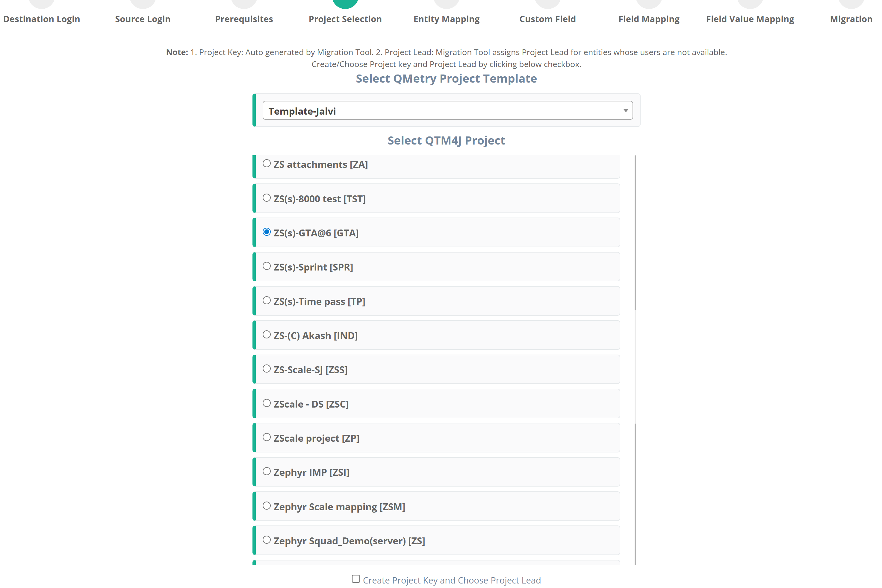Select ZS(s)-8000 test [TST] project
This screenshot has width=882, height=588.
point(267,197)
